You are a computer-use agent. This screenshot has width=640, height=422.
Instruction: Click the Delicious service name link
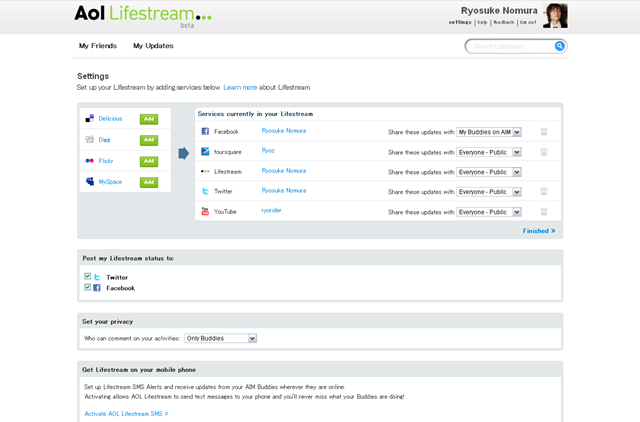click(x=110, y=118)
